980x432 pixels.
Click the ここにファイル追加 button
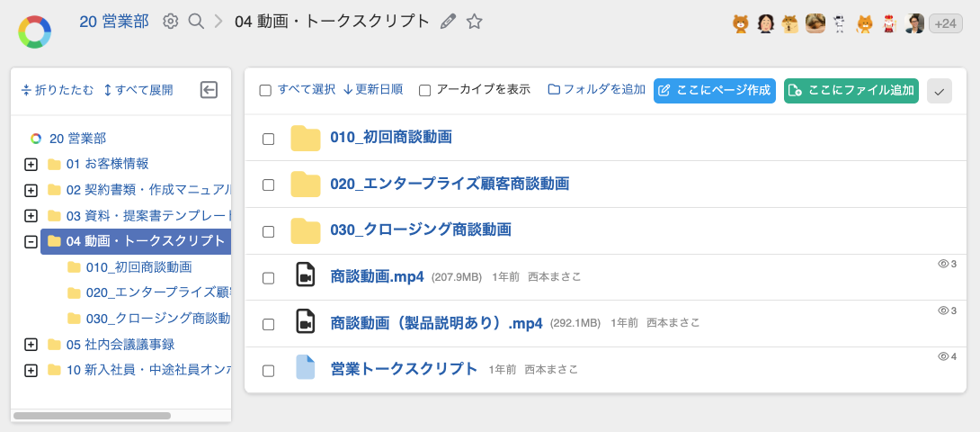851,91
